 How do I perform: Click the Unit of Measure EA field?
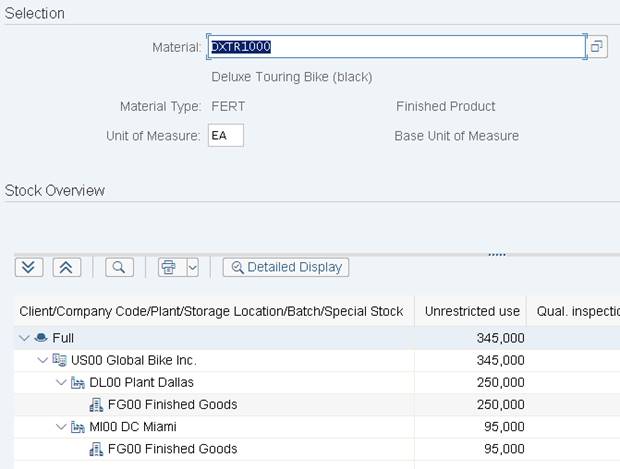226,136
